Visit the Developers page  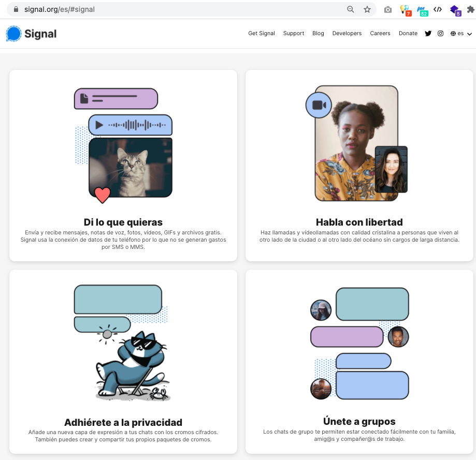pyautogui.click(x=347, y=34)
